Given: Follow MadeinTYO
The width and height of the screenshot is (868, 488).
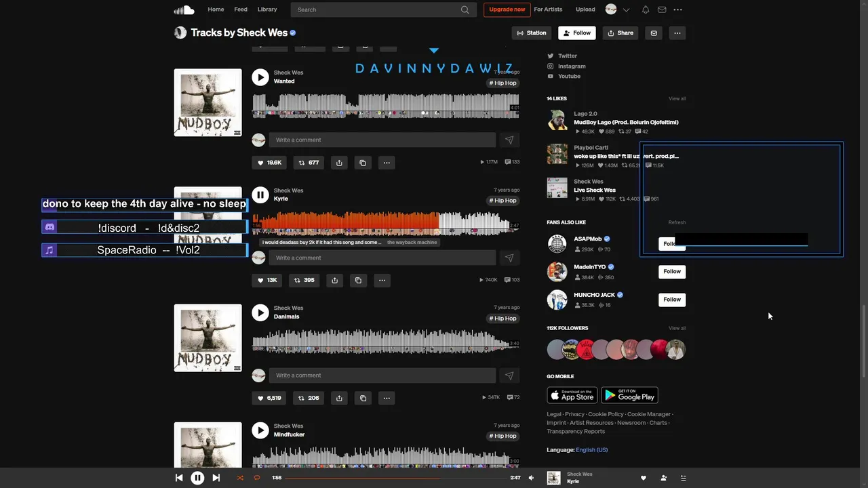Looking at the screenshot, I should coord(672,271).
